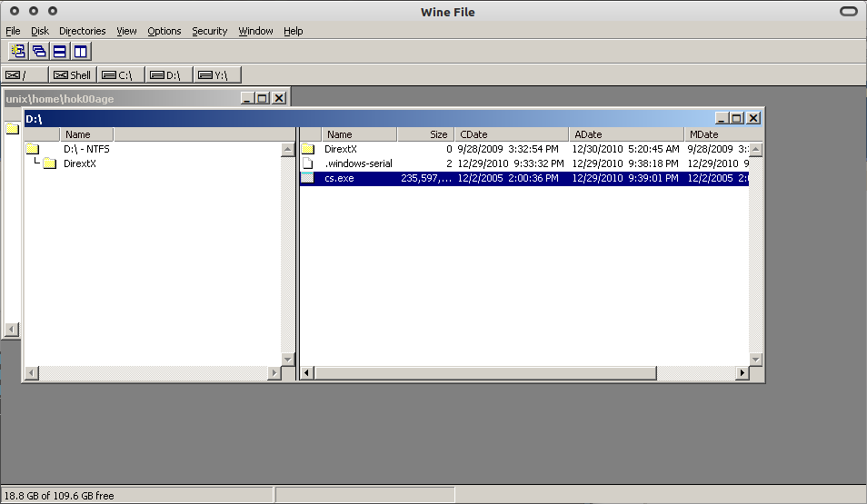Image resolution: width=867 pixels, height=504 pixels.
Task: Select the .windows-serial file
Action: 358,163
